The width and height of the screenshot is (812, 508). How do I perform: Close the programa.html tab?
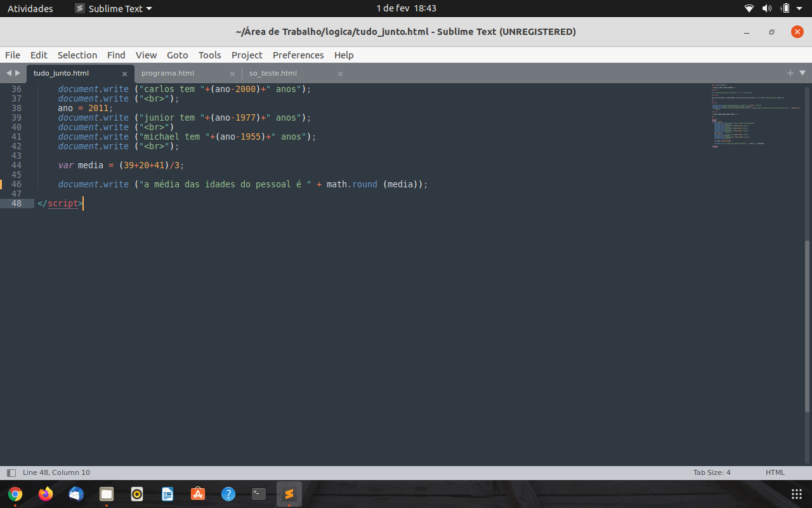click(232, 74)
